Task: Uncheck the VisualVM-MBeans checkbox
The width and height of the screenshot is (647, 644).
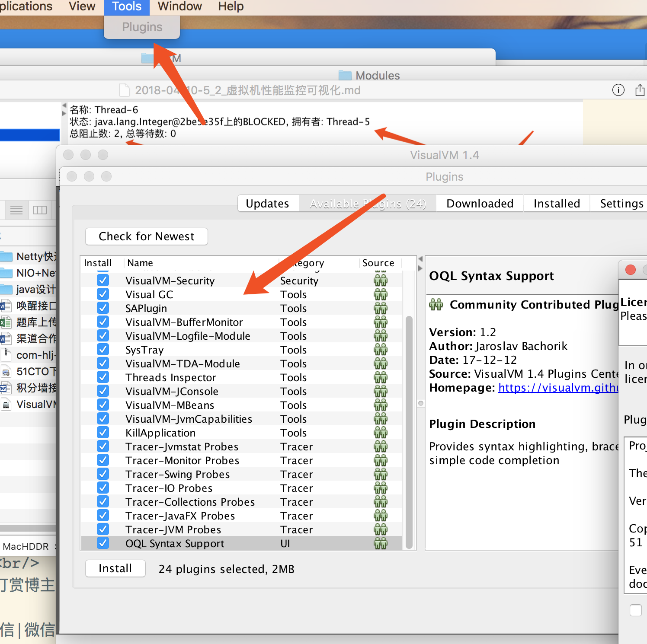Action: [103, 405]
